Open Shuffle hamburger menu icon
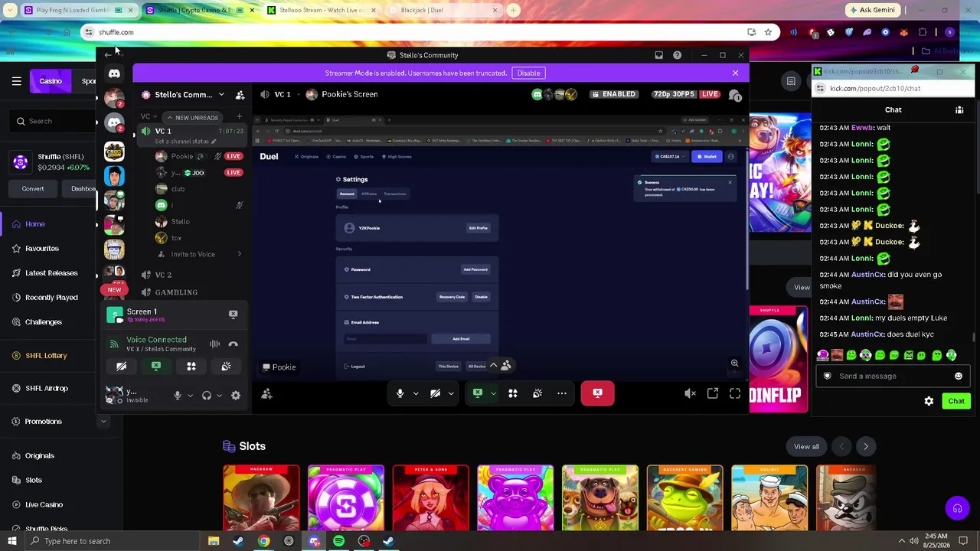The height and width of the screenshot is (551, 980). click(x=16, y=81)
